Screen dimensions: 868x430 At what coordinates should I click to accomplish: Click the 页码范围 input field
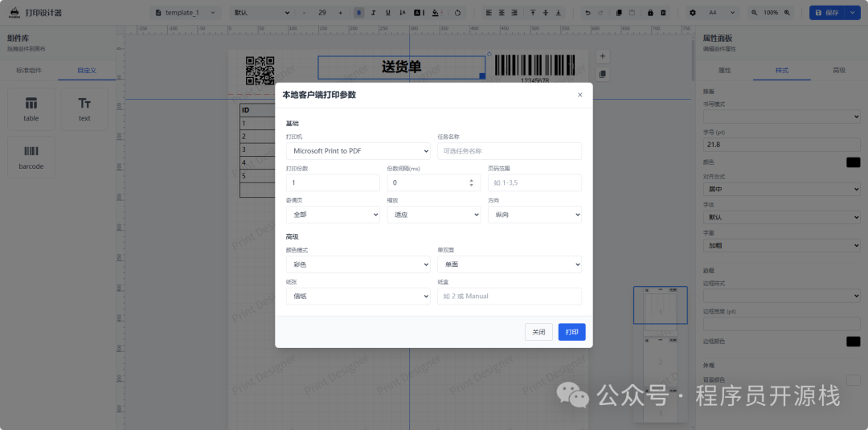534,182
